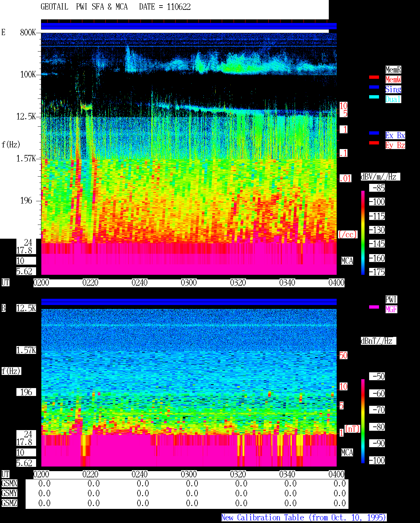
Task: Click the MCA label beside E panel
Action: [x=347, y=261]
